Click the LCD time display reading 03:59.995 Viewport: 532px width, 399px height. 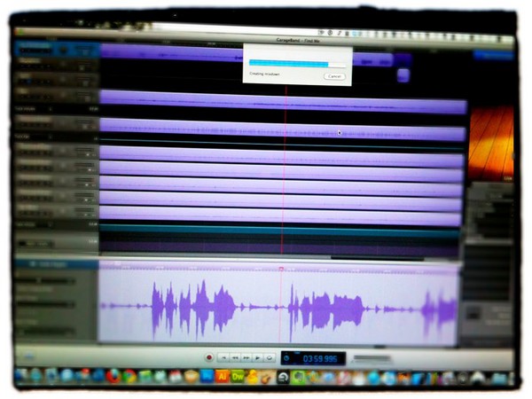click(x=320, y=358)
